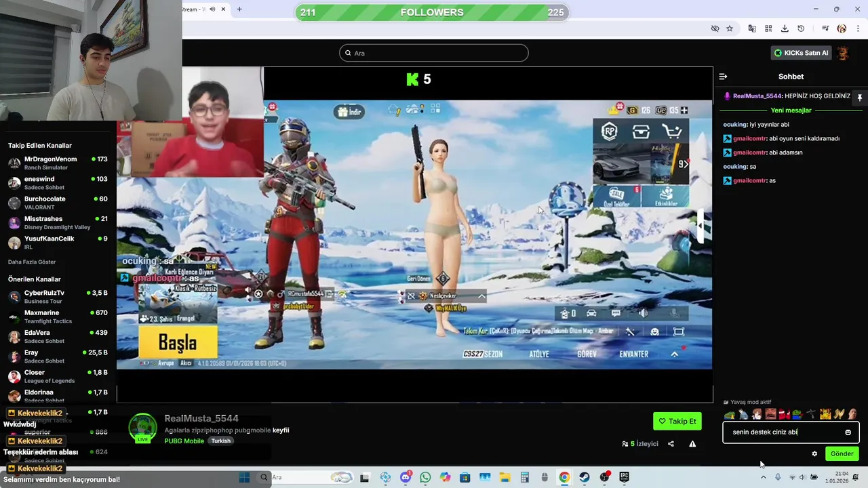The image size is (868, 488).
Task: Open the EdaVera recommended channel
Action: (x=58, y=336)
